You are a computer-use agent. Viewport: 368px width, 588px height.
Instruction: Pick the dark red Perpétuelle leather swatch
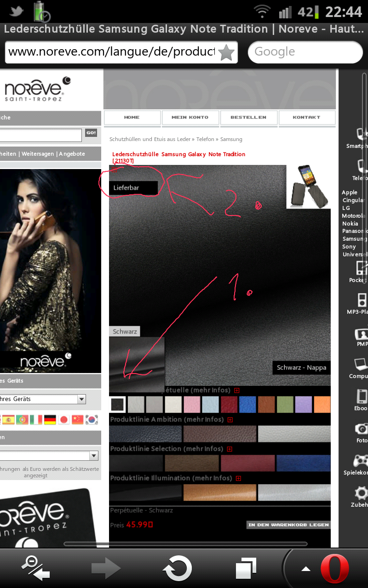click(229, 405)
